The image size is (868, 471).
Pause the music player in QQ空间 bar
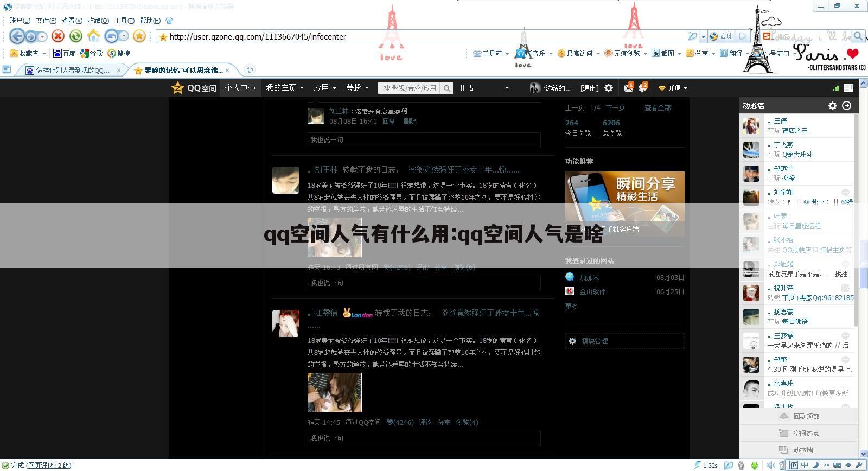pos(462,88)
